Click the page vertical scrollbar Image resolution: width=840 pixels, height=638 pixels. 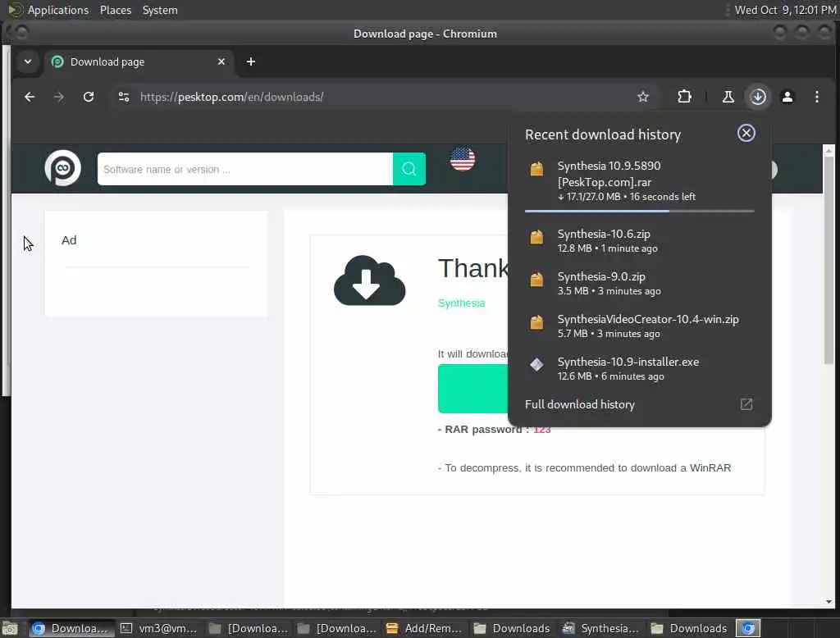tap(829, 260)
